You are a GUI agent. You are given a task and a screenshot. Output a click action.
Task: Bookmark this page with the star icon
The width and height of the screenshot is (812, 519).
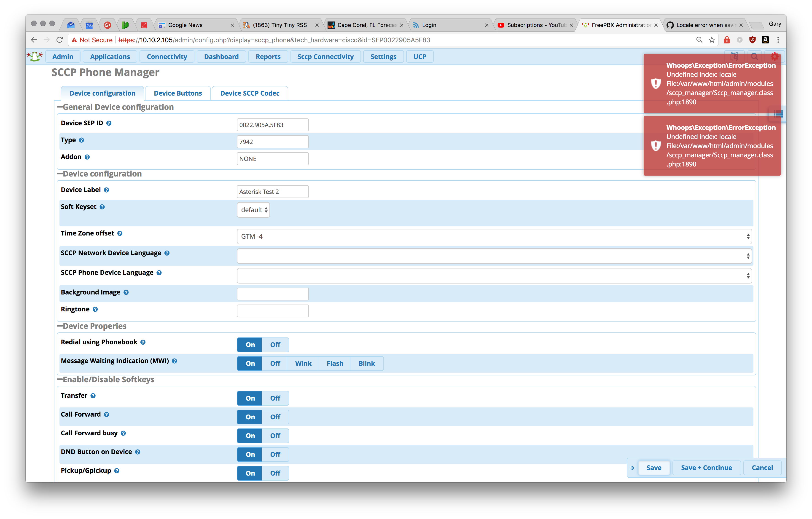712,40
